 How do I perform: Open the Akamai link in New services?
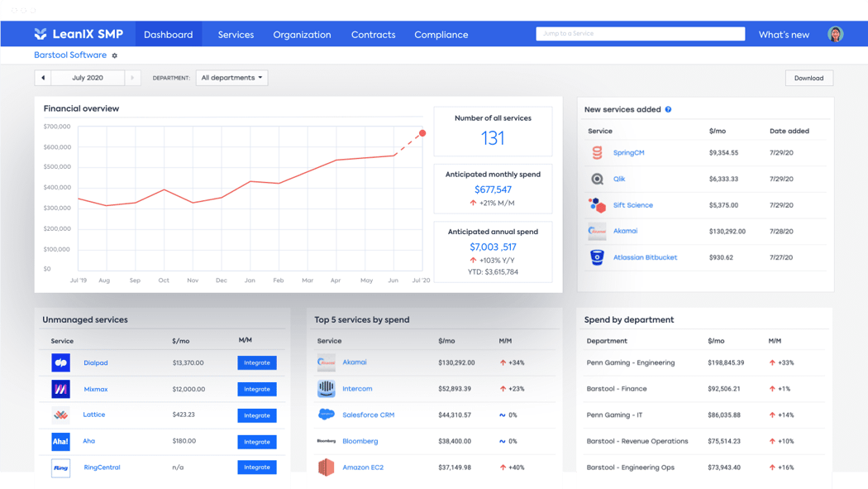tap(625, 231)
